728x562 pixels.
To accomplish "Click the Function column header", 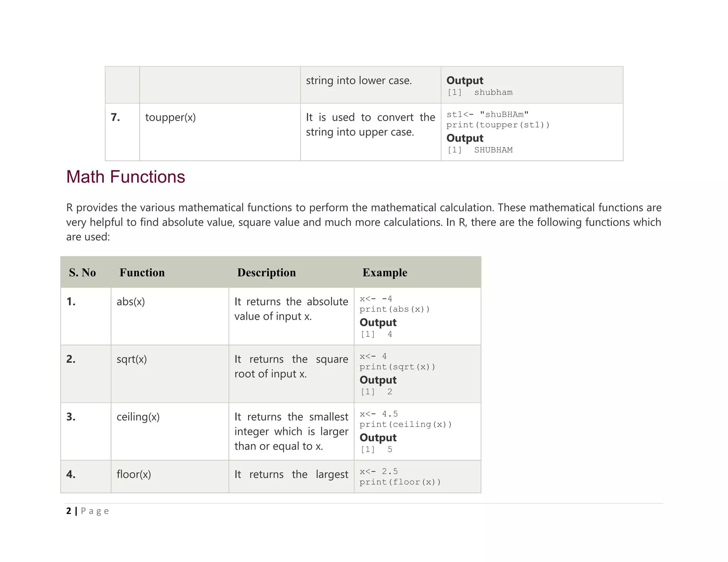I will [x=142, y=272].
